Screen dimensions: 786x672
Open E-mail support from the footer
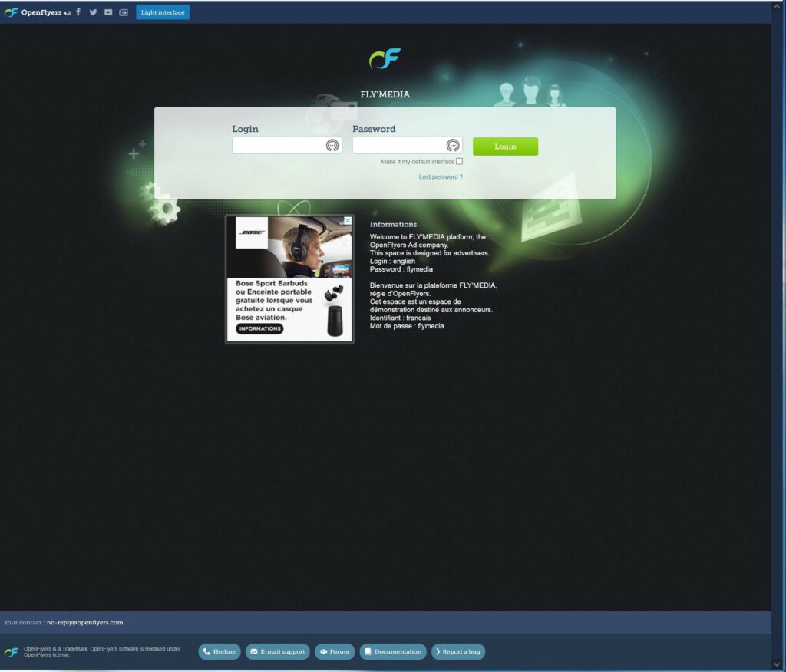coord(278,652)
